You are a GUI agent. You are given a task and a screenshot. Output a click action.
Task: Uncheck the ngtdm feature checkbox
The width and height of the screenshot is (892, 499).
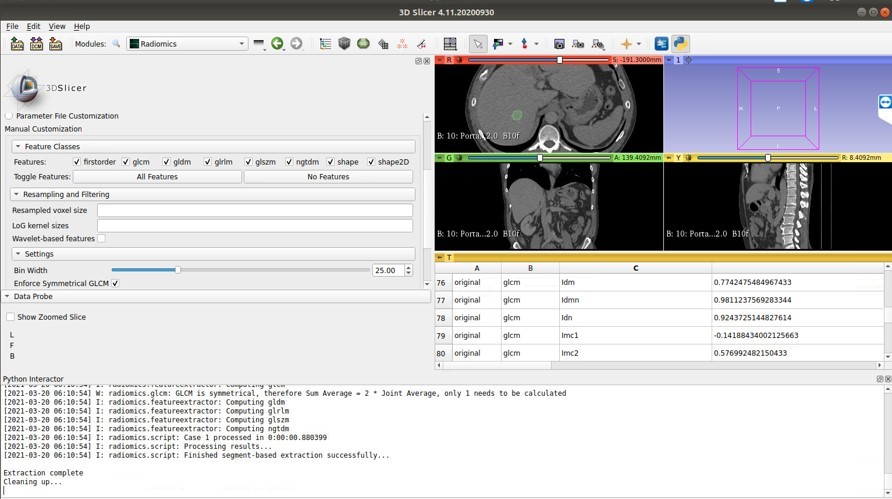289,162
